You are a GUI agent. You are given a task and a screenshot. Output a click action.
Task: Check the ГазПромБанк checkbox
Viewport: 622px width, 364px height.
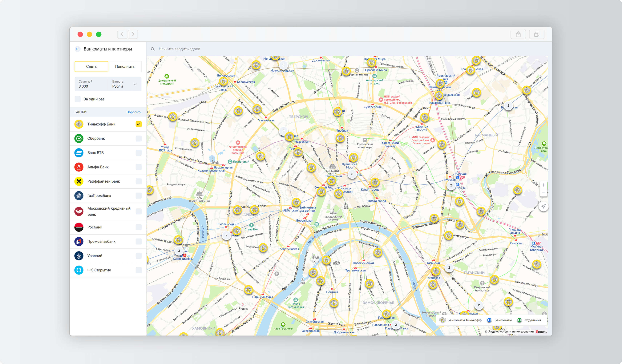pyautogui.click(x=139, y=196)
